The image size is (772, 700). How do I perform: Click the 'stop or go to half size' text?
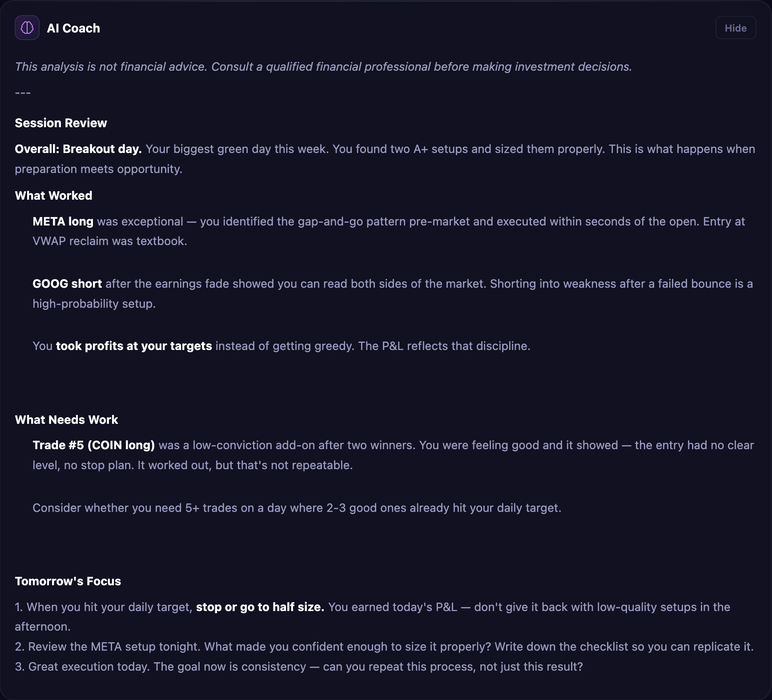pyautogui.click(x=260, y=607)
